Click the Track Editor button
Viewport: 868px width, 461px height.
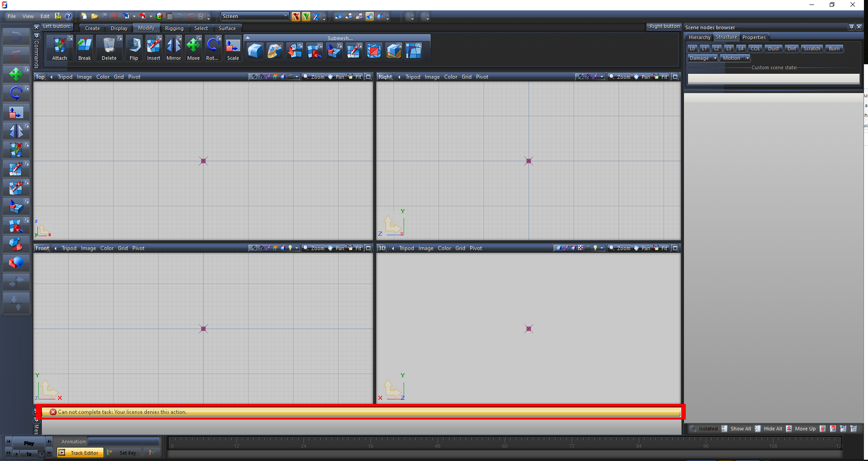point(81,453)
